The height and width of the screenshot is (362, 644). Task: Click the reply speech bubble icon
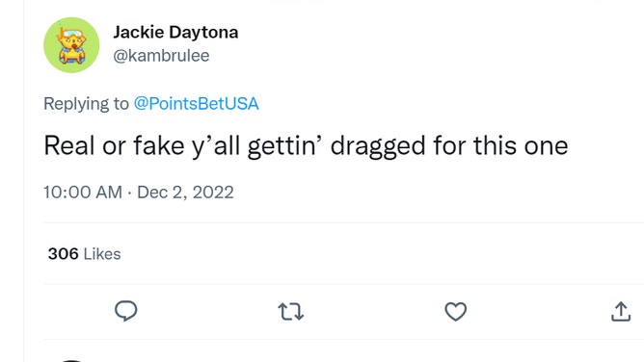pyautogui.click(x=125, y=311)
